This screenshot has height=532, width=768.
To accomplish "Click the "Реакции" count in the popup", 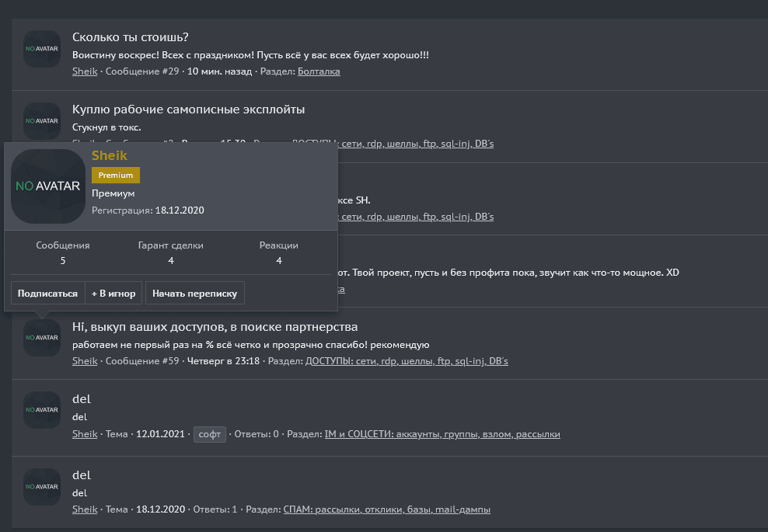I will [x=278, y=261].
